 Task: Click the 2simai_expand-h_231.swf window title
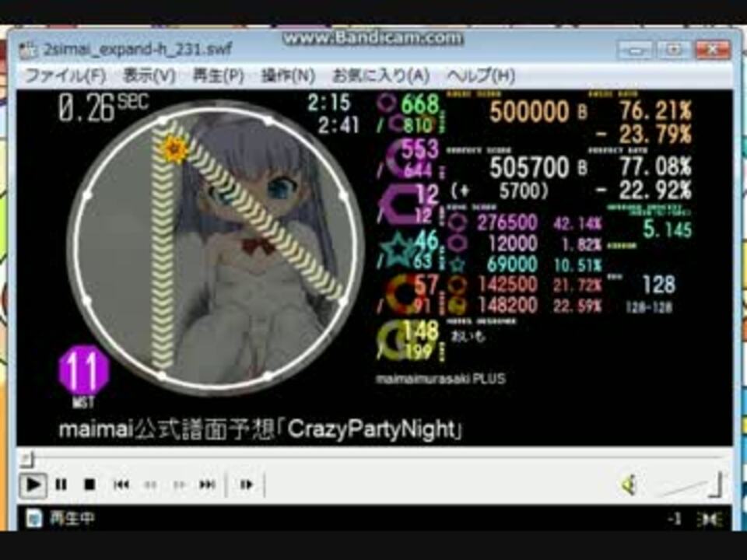(x=138, y=49)
